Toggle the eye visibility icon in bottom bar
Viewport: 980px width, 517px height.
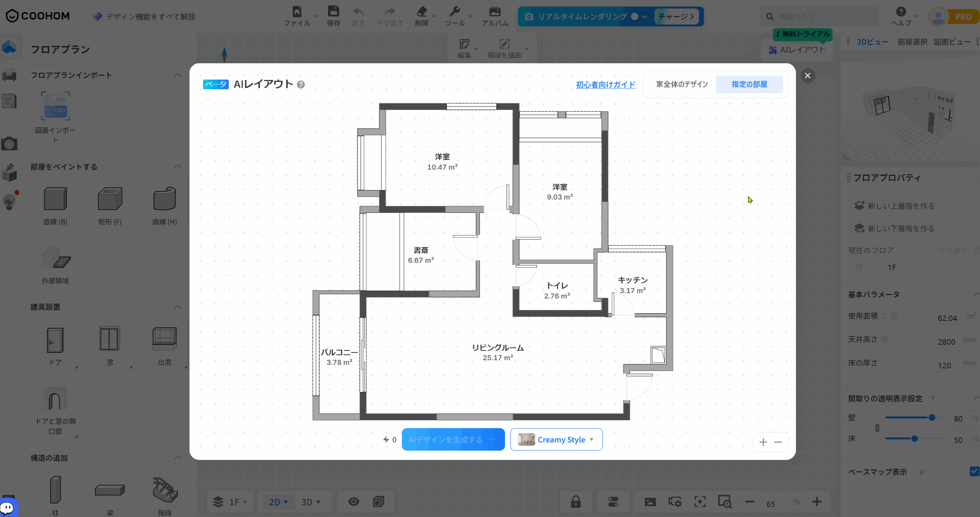coord(353,501)
